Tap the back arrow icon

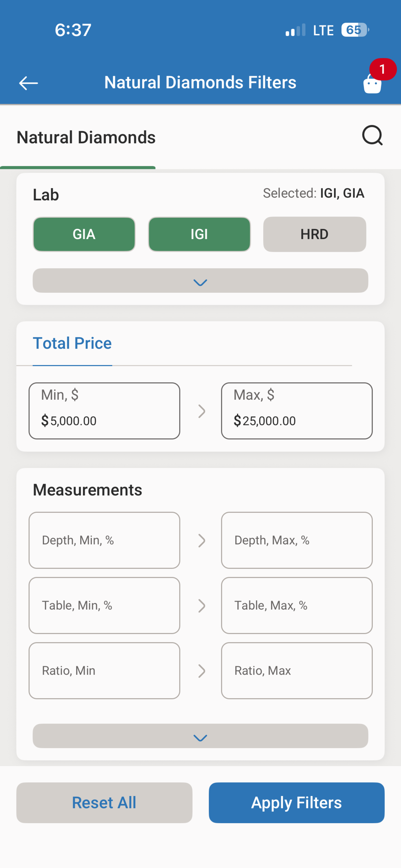tap(28, 83)
